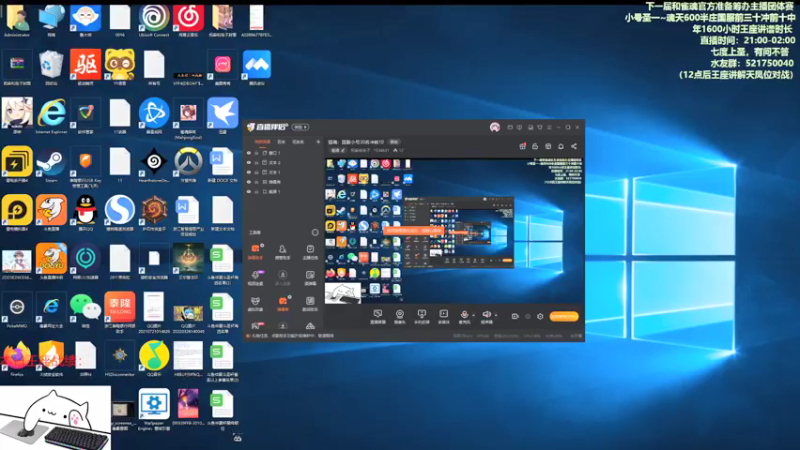This screenshot has height=450, width=800.
Task: Open the shop icon next to the bell
Action: [x=548, y=146]
